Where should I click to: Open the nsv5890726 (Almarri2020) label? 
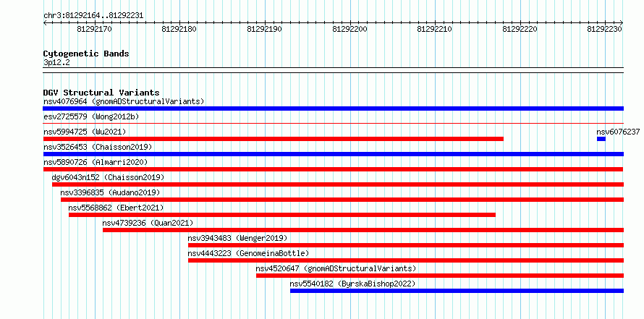coord(96,162)
